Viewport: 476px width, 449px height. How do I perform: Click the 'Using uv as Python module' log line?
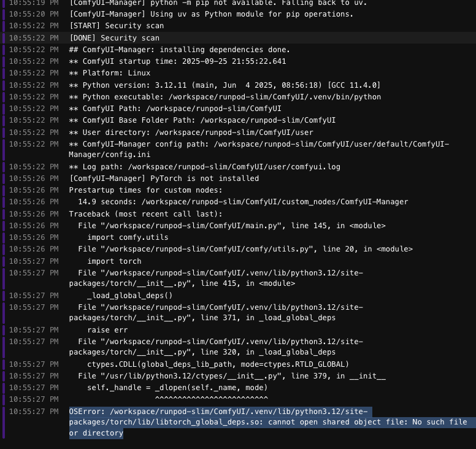(211, 14)
